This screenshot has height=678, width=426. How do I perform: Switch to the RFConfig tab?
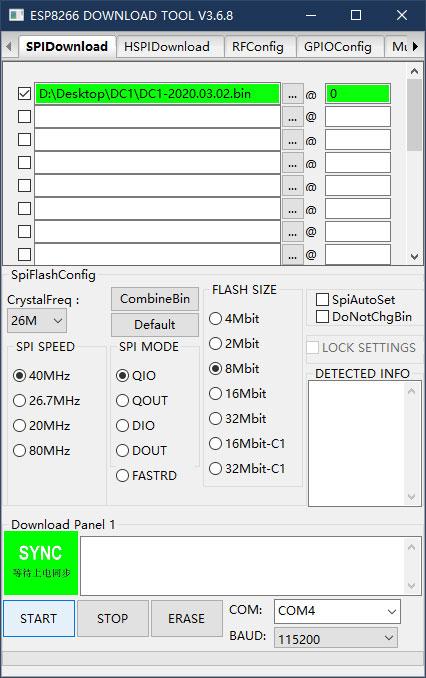(258, 47)
